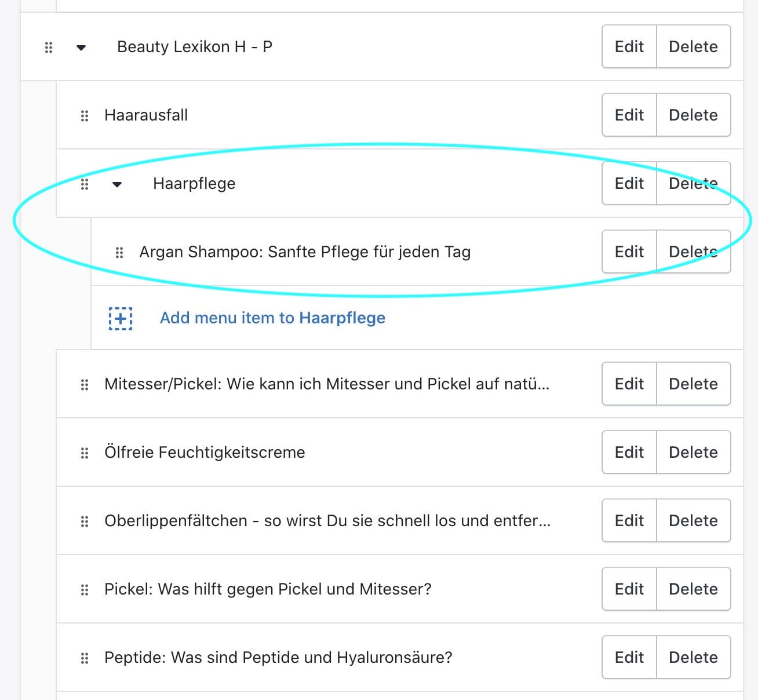Click drag handle for Peptide item
The image size is (758, 700).
click(x=85, y=658)
